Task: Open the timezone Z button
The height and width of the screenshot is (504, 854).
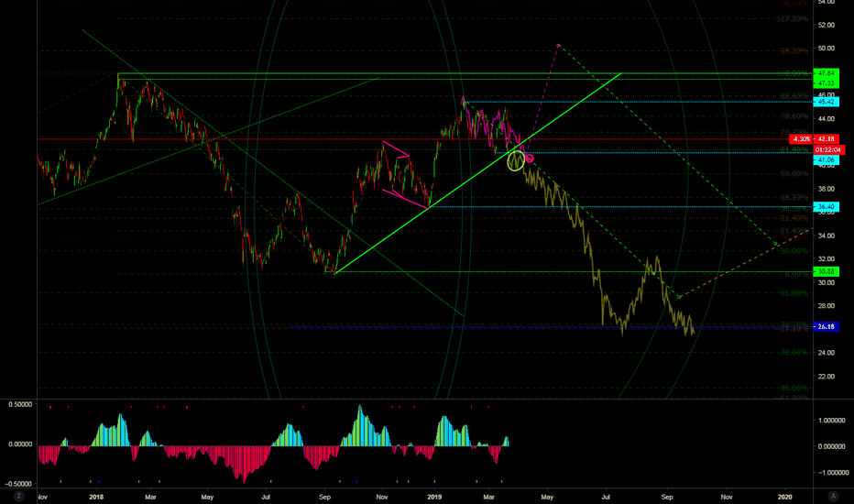Action: pyautogui.click(x=19, y=497)
